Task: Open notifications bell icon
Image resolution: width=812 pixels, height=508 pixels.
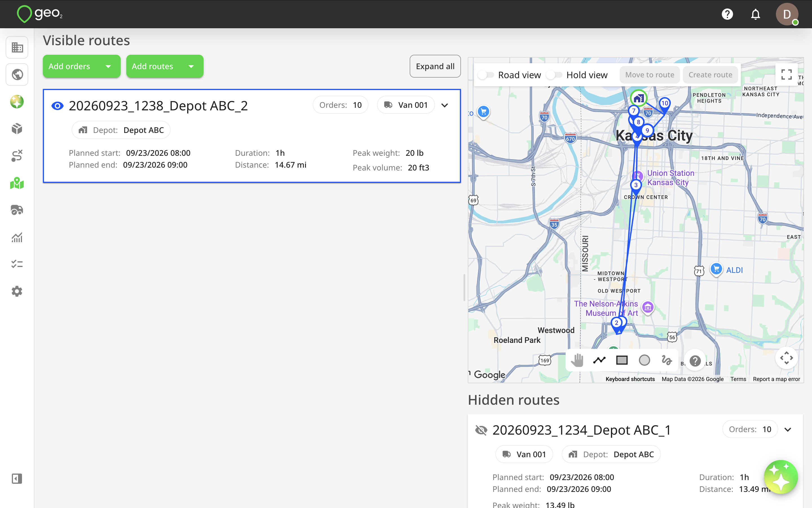Action: click(x=755, y=14)
